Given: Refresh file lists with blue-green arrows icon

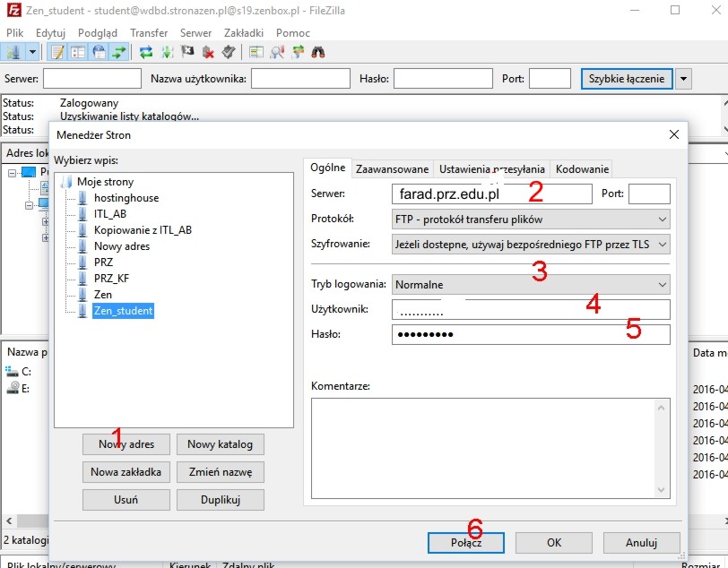Looking at the screenshot, I should (146, 52).
